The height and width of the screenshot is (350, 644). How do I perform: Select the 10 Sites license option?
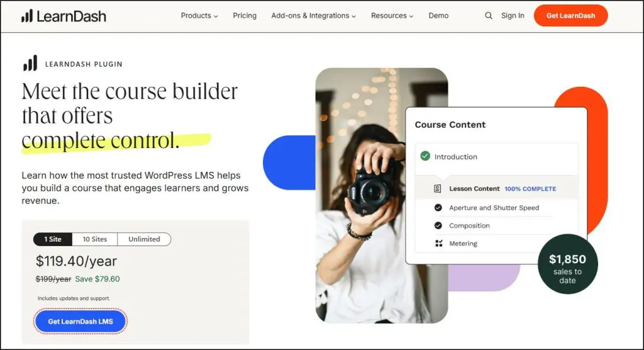95,239
